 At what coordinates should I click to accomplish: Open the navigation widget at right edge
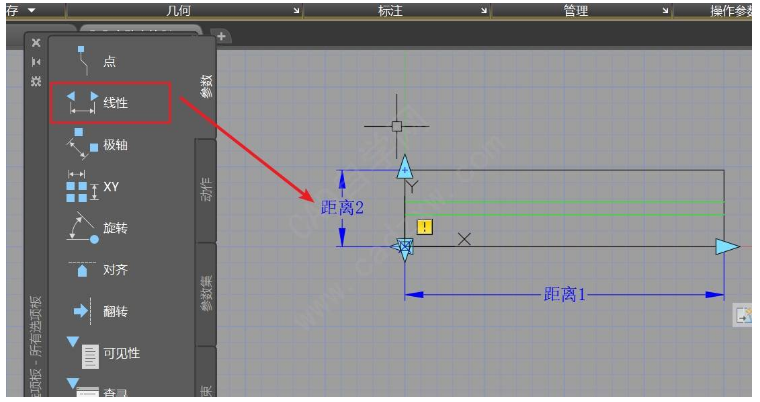(x=743, y=315)
